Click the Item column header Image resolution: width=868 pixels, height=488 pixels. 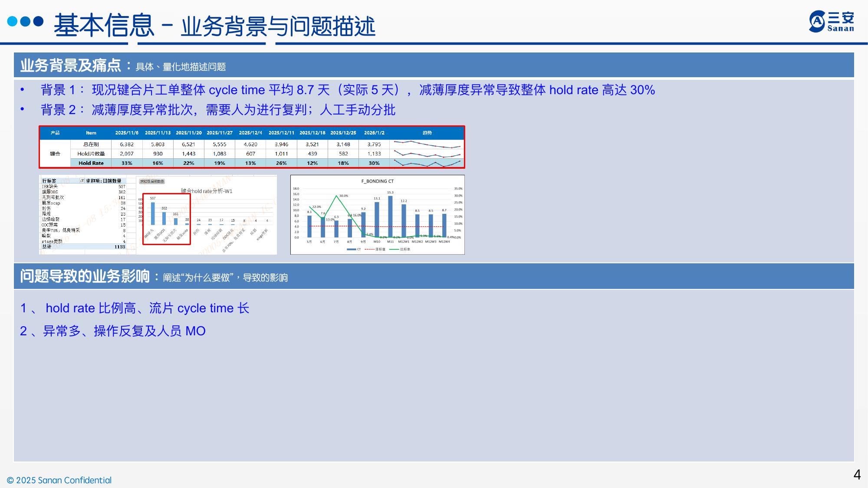pos(91,133)
